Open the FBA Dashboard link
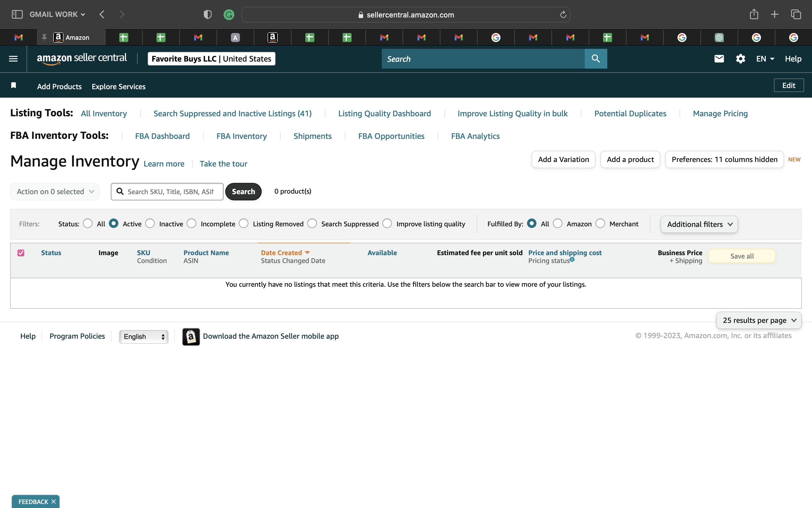The width and height of the screenshot is (812, 508). [162, 136]
